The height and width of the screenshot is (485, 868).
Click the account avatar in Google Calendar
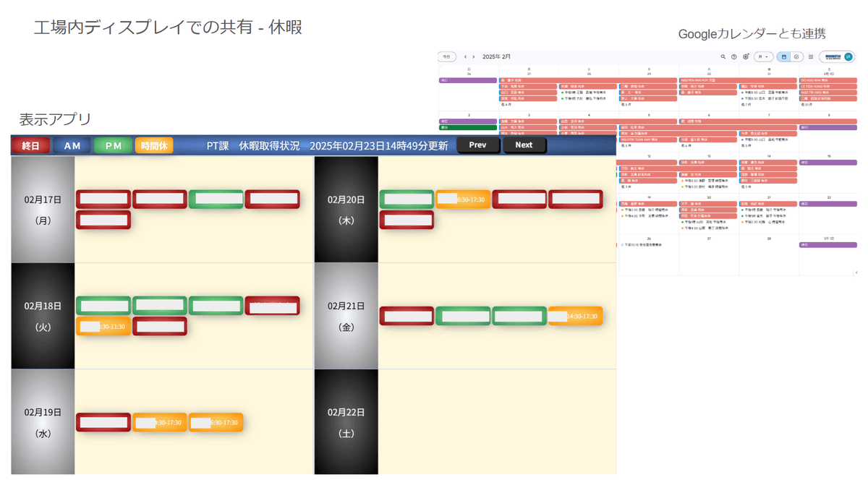[x=848, y=56]
